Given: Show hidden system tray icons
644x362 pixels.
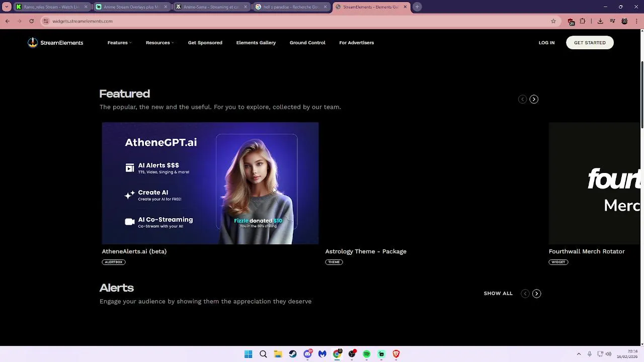Looking at the screenshot, I should pos(579,354).
